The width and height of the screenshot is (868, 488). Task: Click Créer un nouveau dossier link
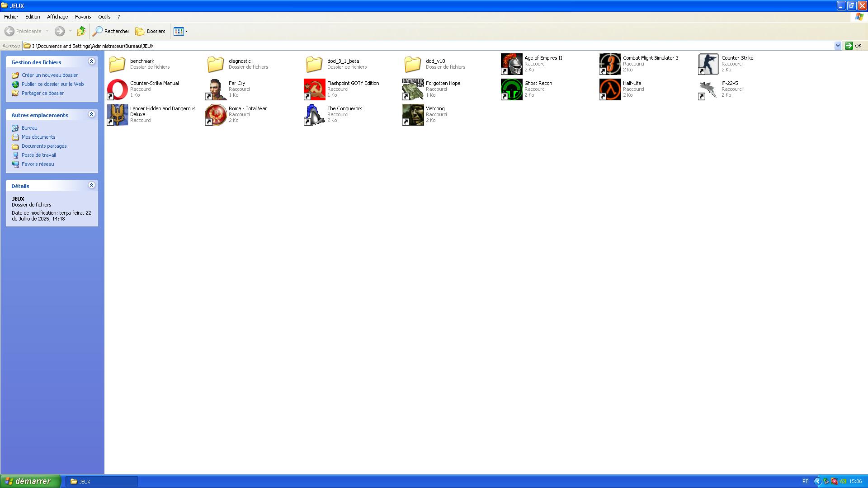point(50,75)
